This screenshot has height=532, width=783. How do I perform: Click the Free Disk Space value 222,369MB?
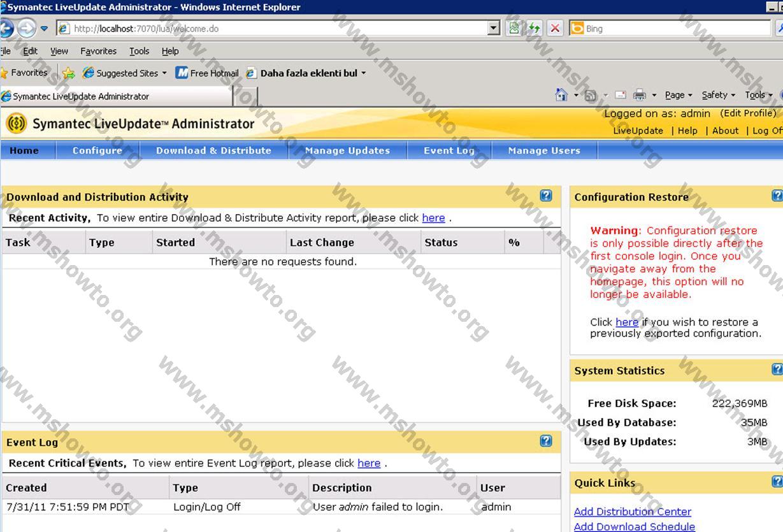[x=740, y=403]
